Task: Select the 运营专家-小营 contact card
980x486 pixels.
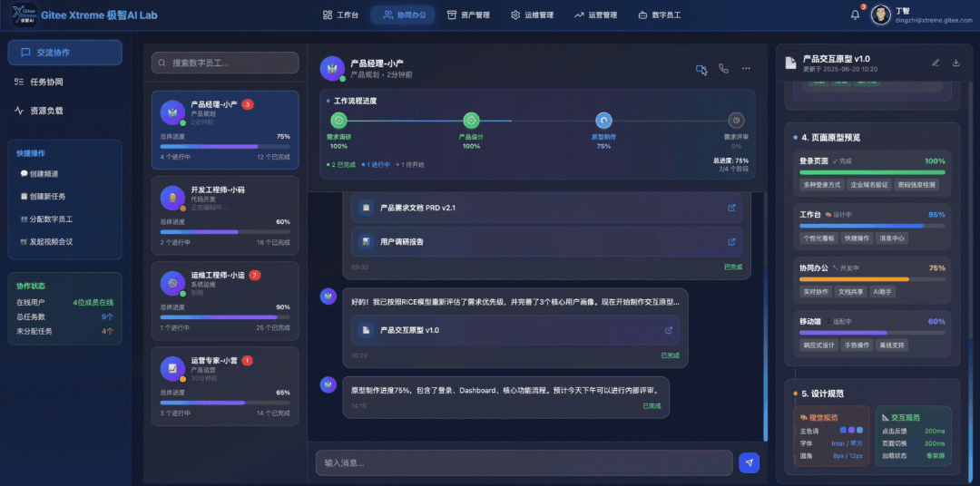Action: coord(225,386)
